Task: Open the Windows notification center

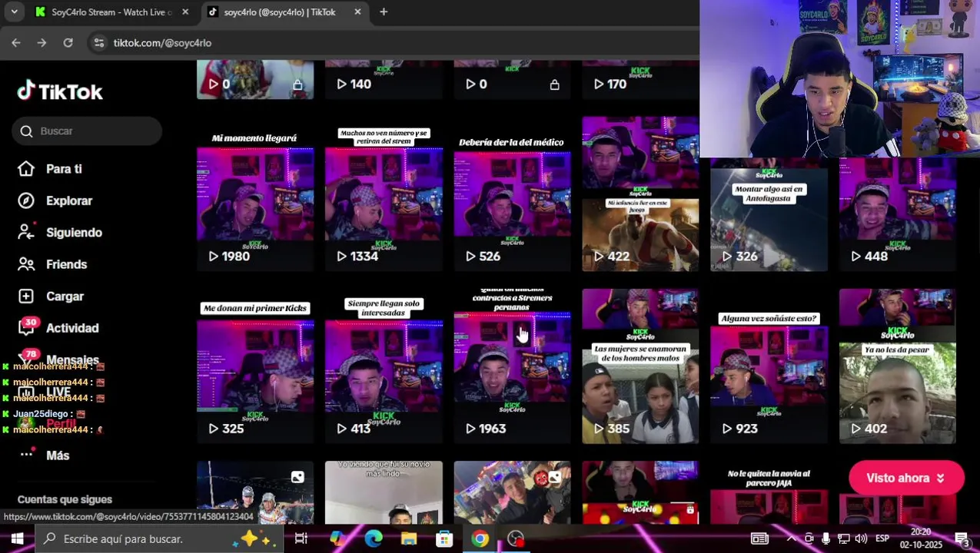Action: (x=962, y=539)
